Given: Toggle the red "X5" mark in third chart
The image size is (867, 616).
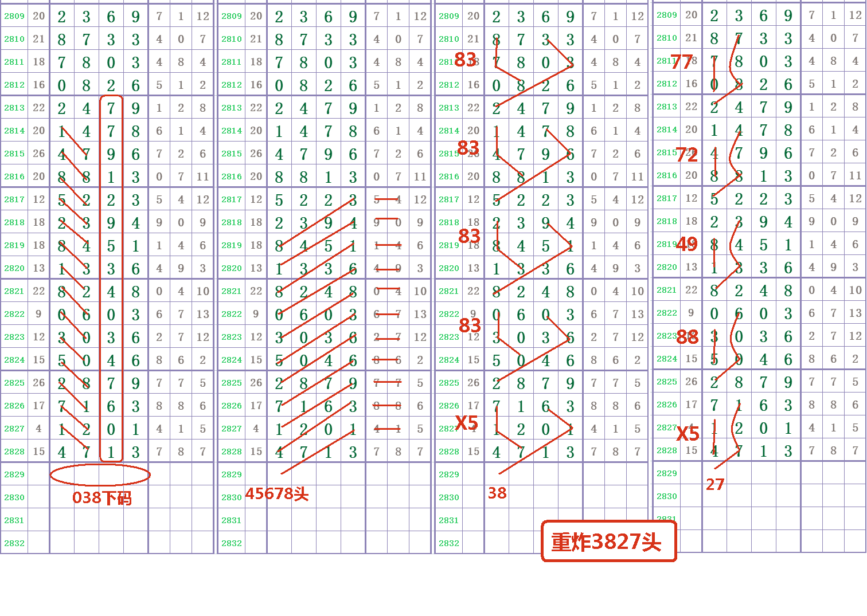Looking at the screenshot, I should click(x=465, y=423).
